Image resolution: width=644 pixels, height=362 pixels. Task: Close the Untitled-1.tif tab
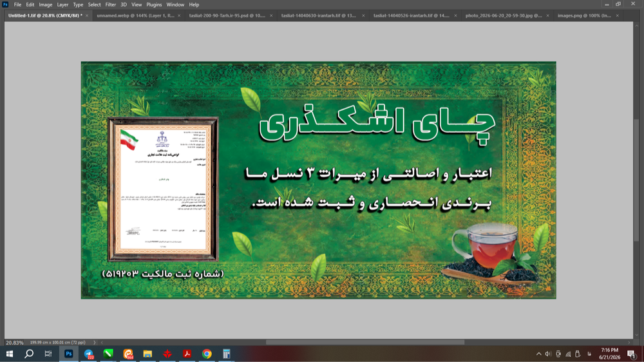click(x=87, y=15)
